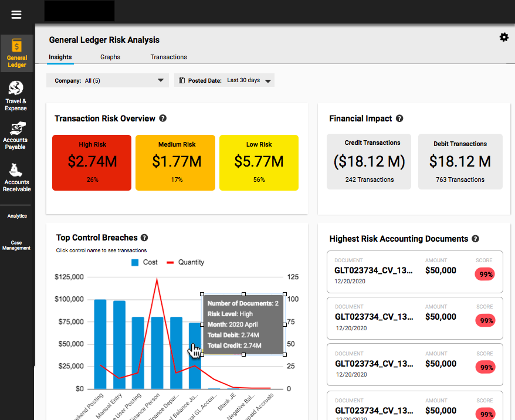Click the 56% value on Low Risk card
The image size is (515, 420).
pyautogui.click(x=259, y=179)
